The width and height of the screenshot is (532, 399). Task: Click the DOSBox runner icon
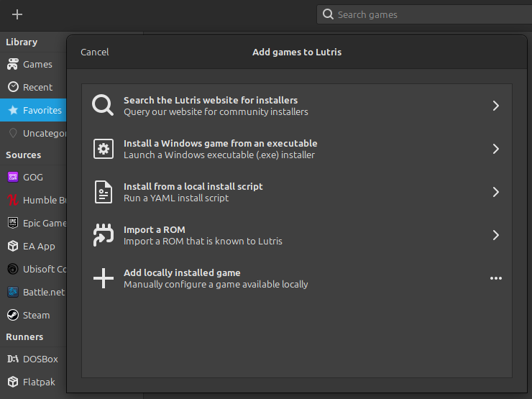[13, 359]
